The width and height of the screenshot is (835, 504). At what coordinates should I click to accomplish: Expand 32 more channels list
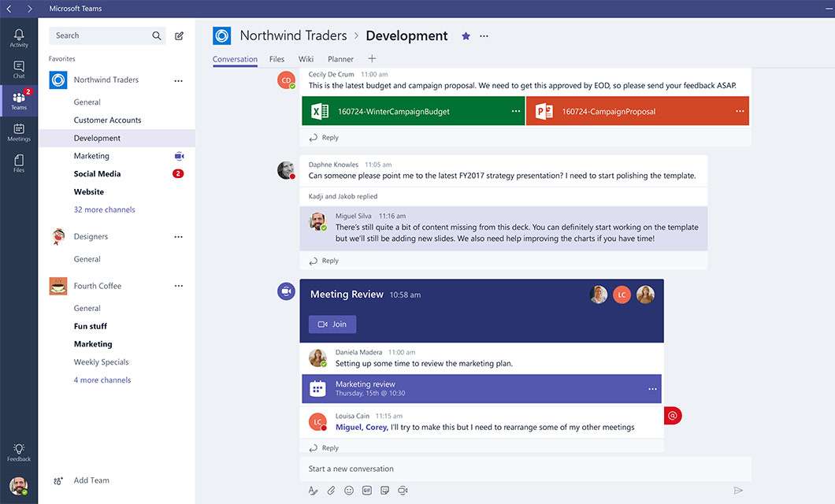(104, 209)
